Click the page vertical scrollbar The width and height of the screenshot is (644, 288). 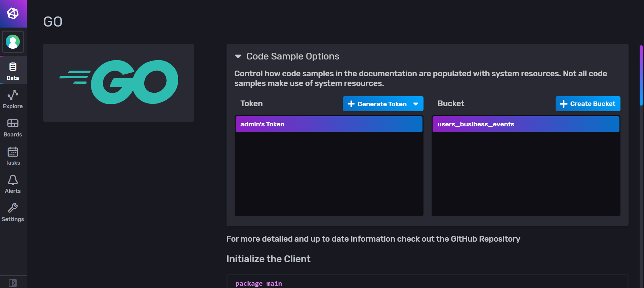pyautogui.click(x=641, y=76)
